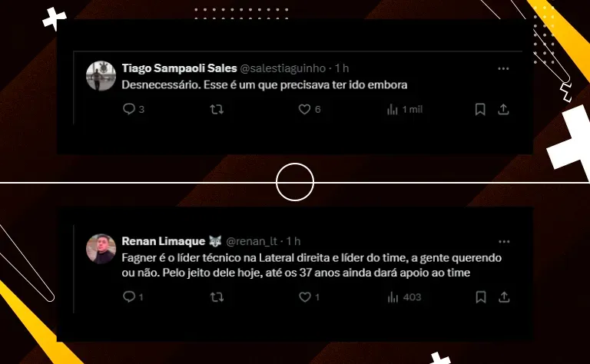This screenshot has height=364, width=590.
Task: Go to @renan_lt handle link
Action: pyautogui.click(x=251, y=241)
